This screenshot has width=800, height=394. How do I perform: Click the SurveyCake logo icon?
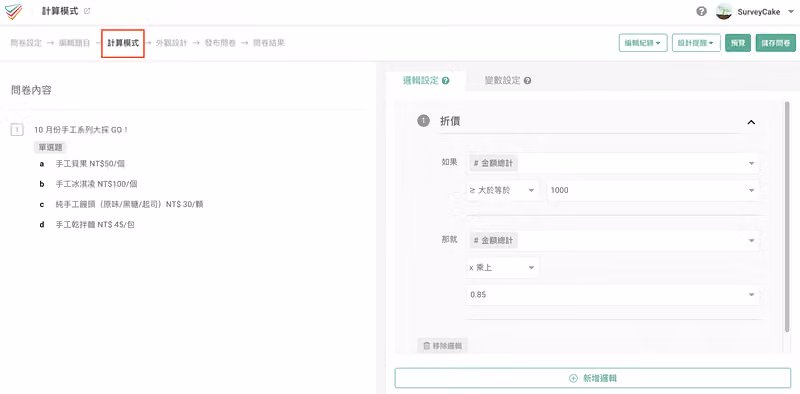click(14, 11)
